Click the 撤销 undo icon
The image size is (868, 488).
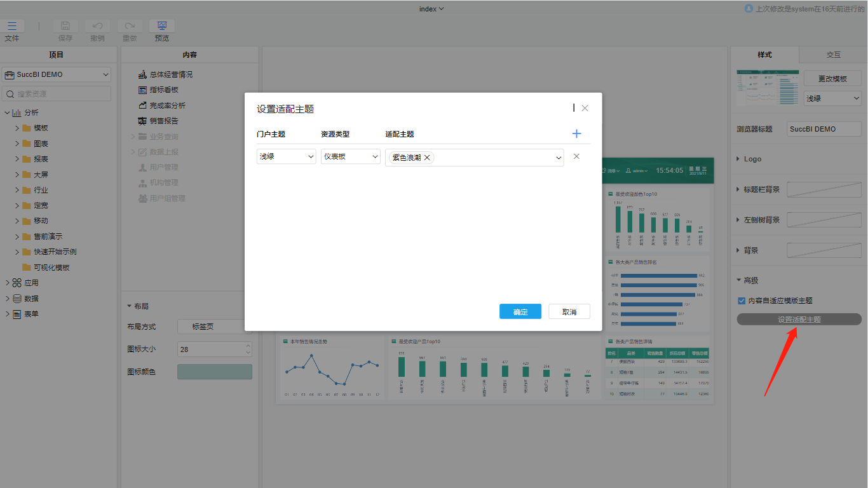[97, 26]
